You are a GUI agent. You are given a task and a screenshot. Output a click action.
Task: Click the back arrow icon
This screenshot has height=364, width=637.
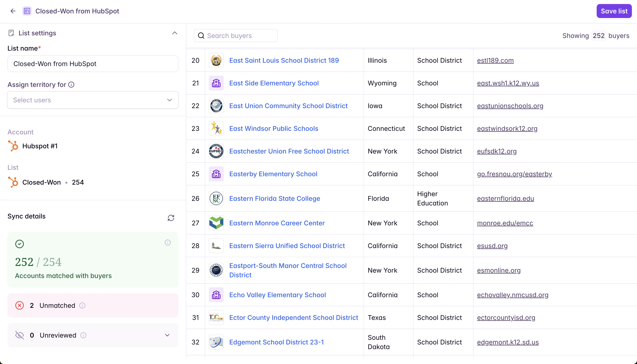pos(13,11)
